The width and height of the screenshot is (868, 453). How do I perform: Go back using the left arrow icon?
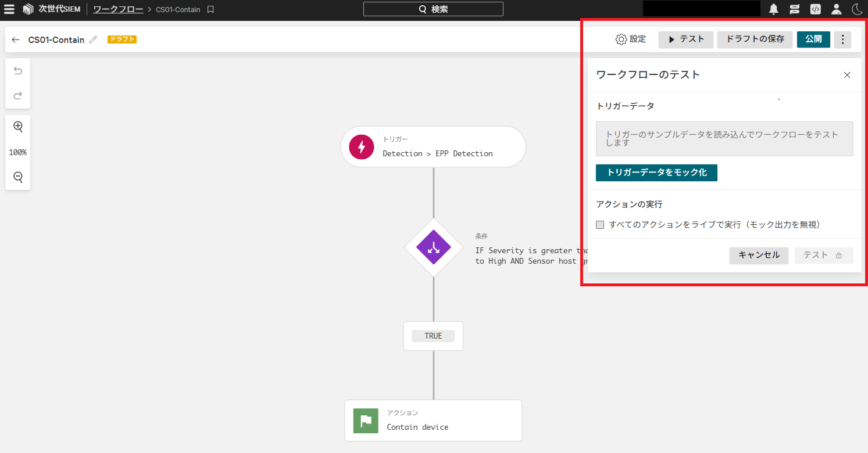(x=15, y=39)
